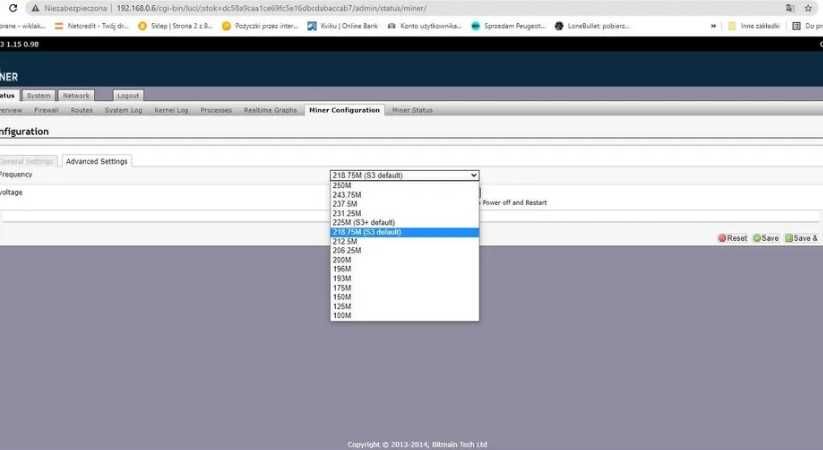Open the LoneBullet bookmark
Screen dimensions: 823x450
(x=592, y=26)
